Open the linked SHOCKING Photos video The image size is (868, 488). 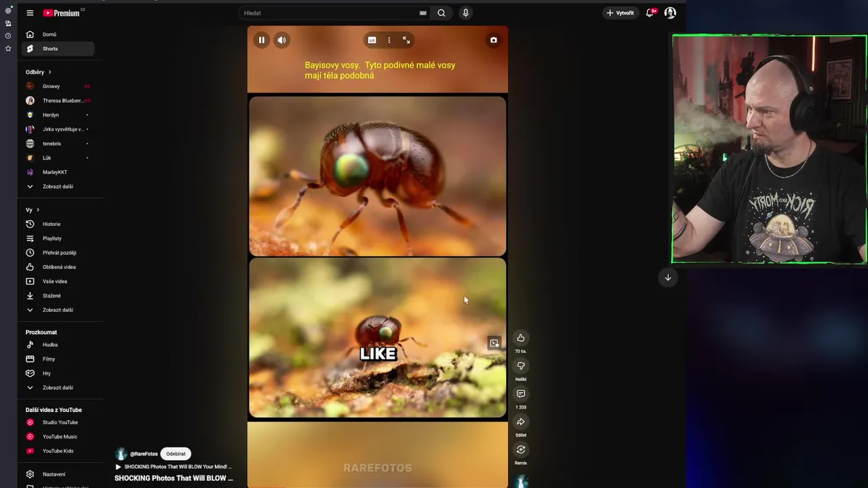[x=174, y=467]
